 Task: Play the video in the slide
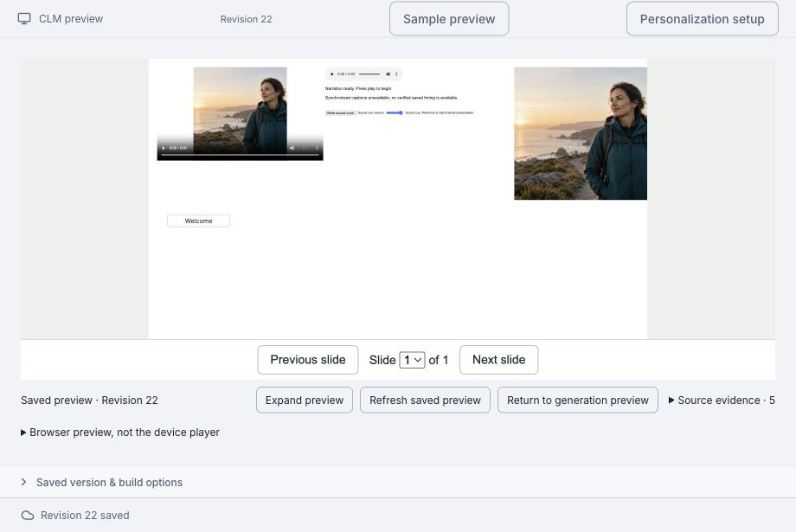(x=164, y=148)
